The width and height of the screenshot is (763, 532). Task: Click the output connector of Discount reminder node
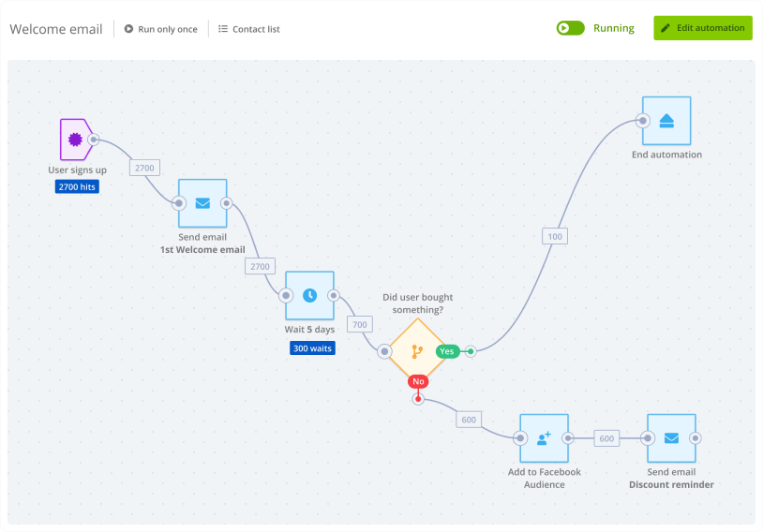[x=696, y=438]
